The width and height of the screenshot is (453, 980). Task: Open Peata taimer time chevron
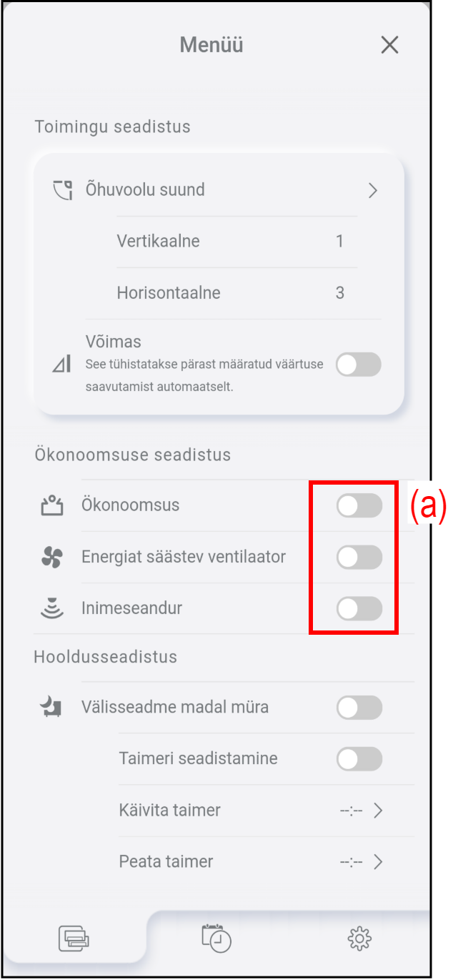point(379,862)
